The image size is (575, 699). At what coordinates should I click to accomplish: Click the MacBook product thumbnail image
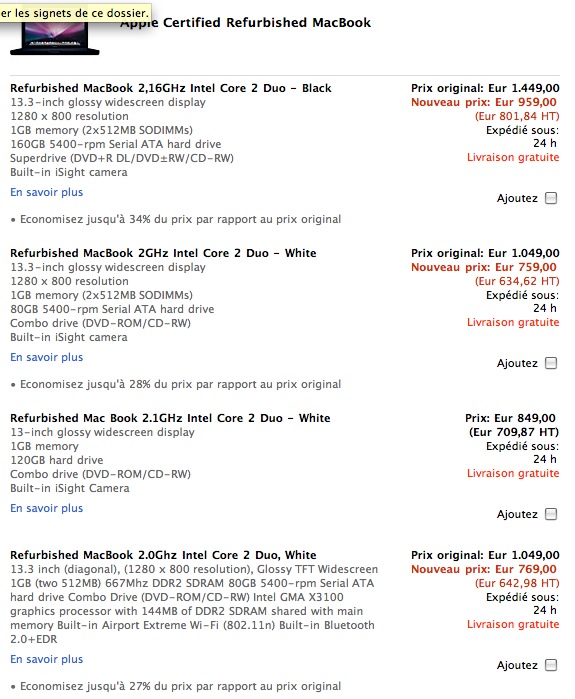pos(54,38)
